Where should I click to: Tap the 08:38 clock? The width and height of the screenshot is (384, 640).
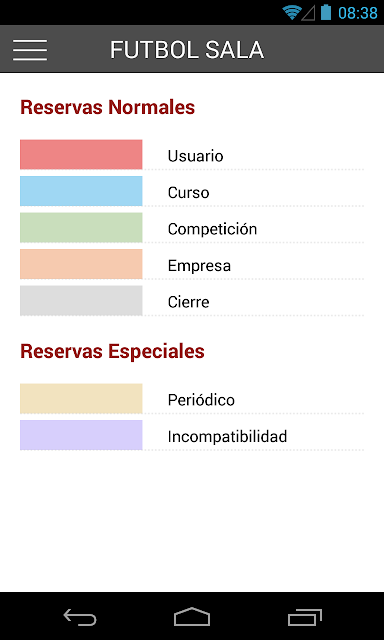click(358, 13)
